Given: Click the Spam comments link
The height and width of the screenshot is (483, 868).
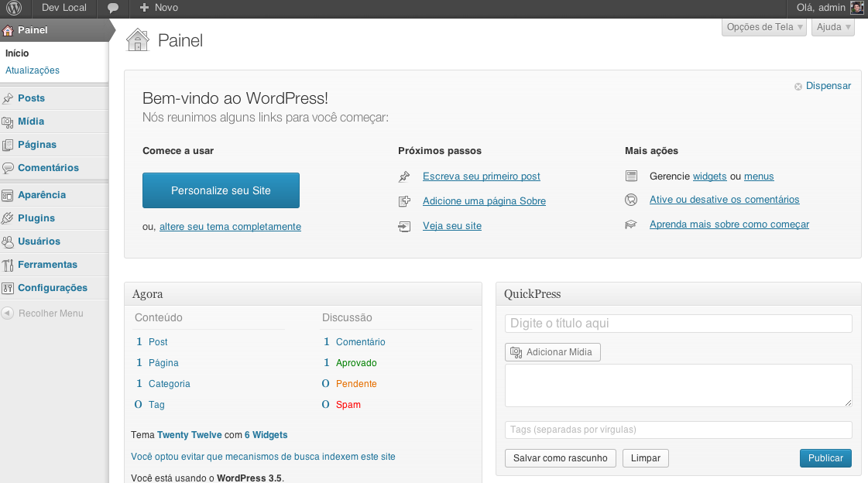Looking at the screenshot, I should (348, 405).
